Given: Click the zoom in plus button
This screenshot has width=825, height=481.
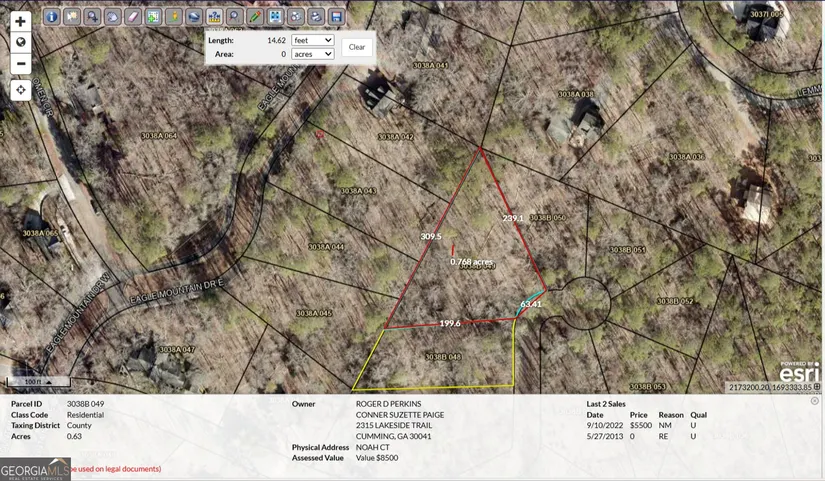Looking at the screenshot, I should pos(20,21).
